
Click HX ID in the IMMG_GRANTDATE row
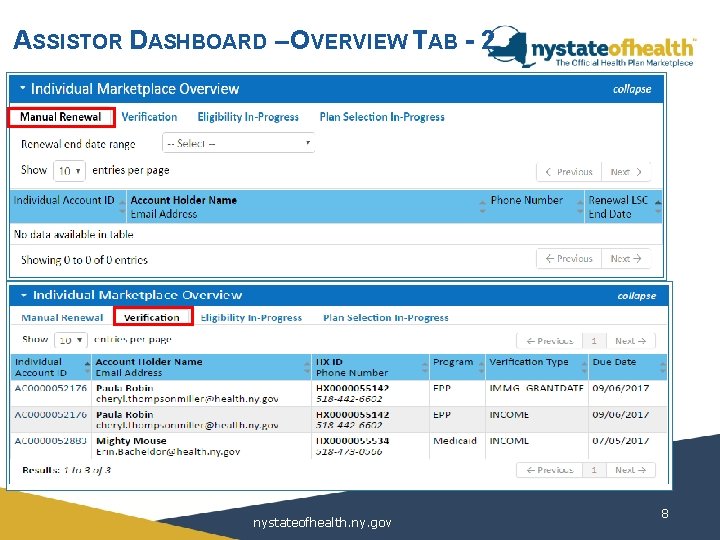(352, 388)
